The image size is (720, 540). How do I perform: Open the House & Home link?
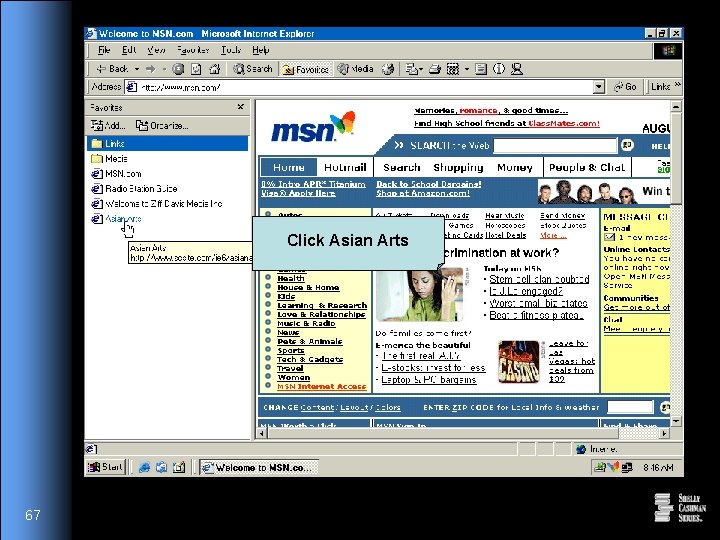(308, 287)
